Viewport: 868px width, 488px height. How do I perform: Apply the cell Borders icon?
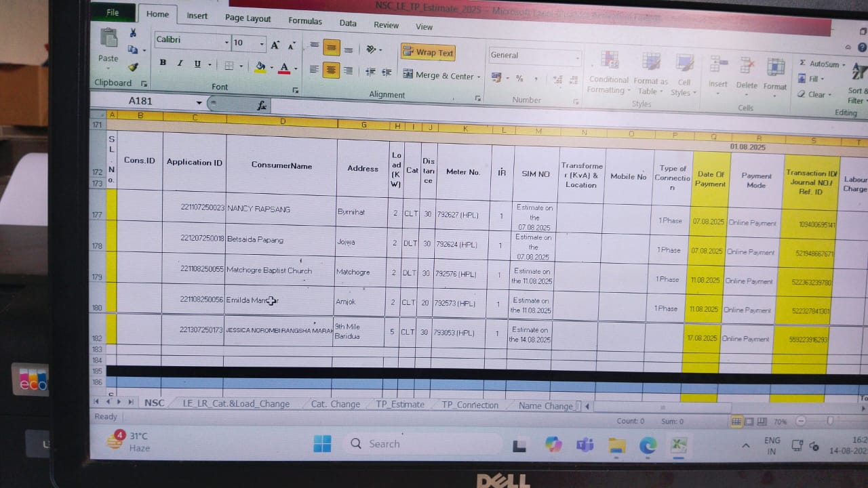click(229, 66)
